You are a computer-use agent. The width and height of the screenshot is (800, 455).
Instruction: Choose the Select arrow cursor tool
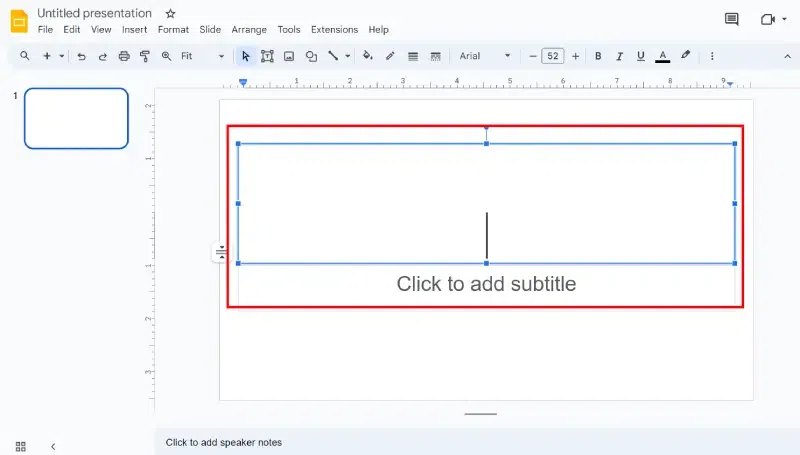[245, 56]
